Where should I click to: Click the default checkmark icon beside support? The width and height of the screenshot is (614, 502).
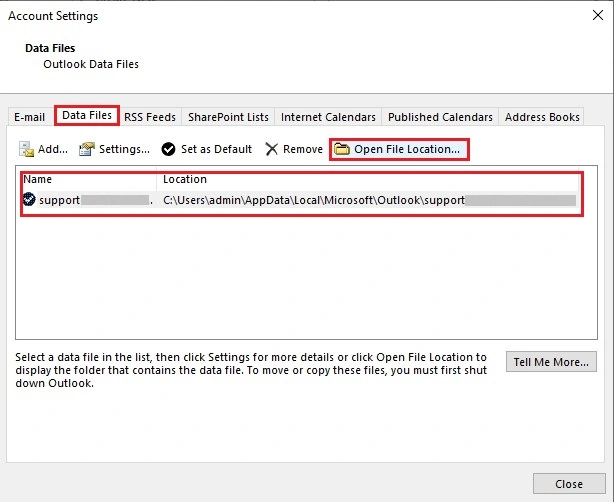(30, 200)
